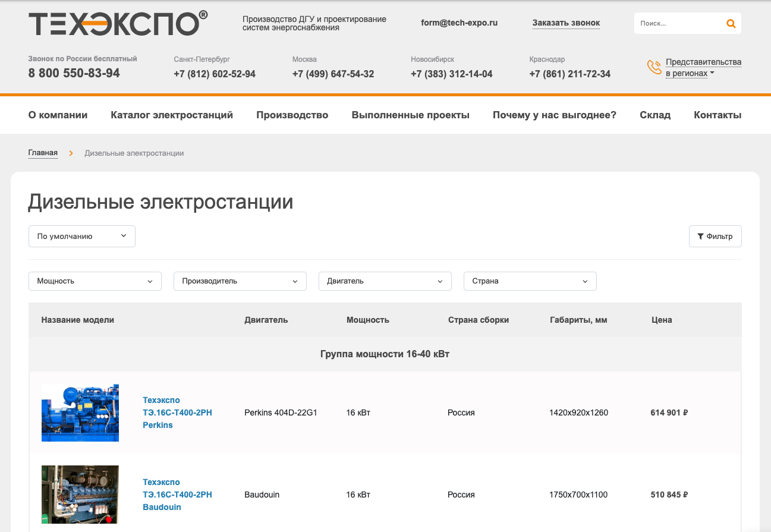Image resolution: width=771 pixels, height=532 pixels.
Task: Expand the Производитель filter dropdown
Action: tap(240, 281)
